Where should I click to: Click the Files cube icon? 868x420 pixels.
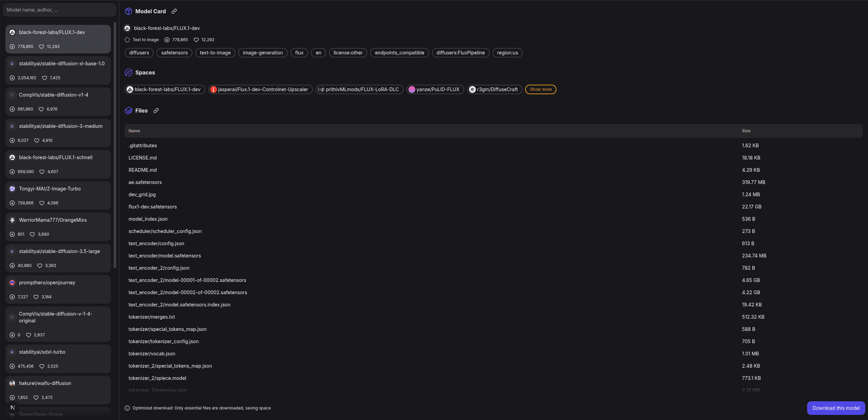(128, 111)
